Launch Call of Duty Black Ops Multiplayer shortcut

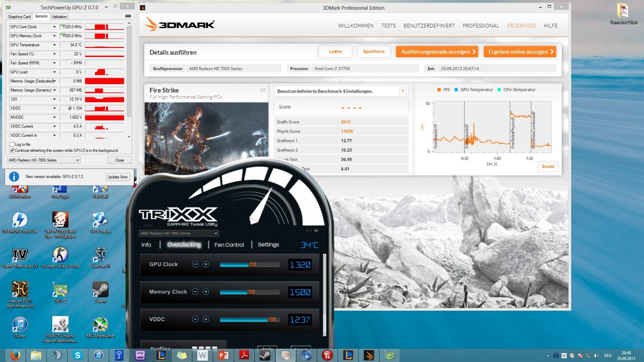tap(60, 225)
